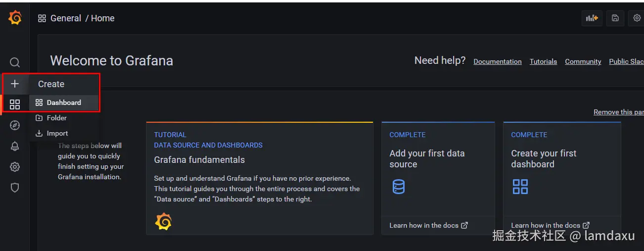Click the plus Create icon in sidebar
This screenshot has height=251, width=644.
[x=15, y=84]
